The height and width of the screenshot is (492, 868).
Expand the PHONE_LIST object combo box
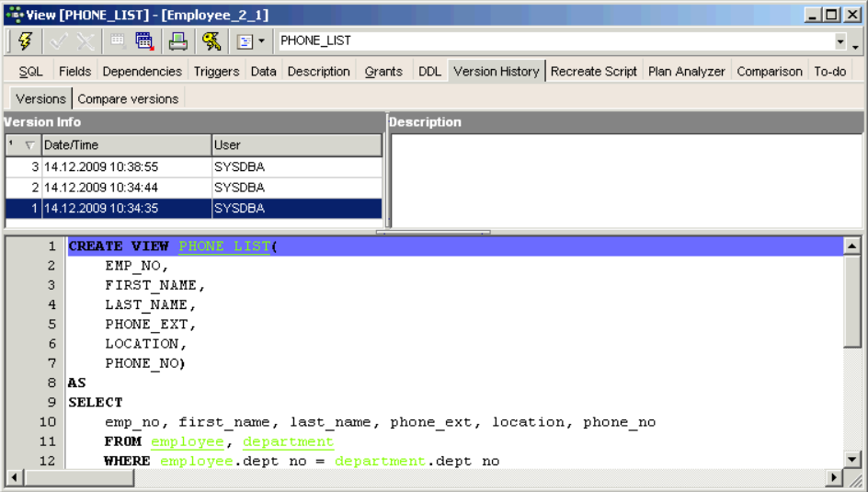[x=840, y=41]
